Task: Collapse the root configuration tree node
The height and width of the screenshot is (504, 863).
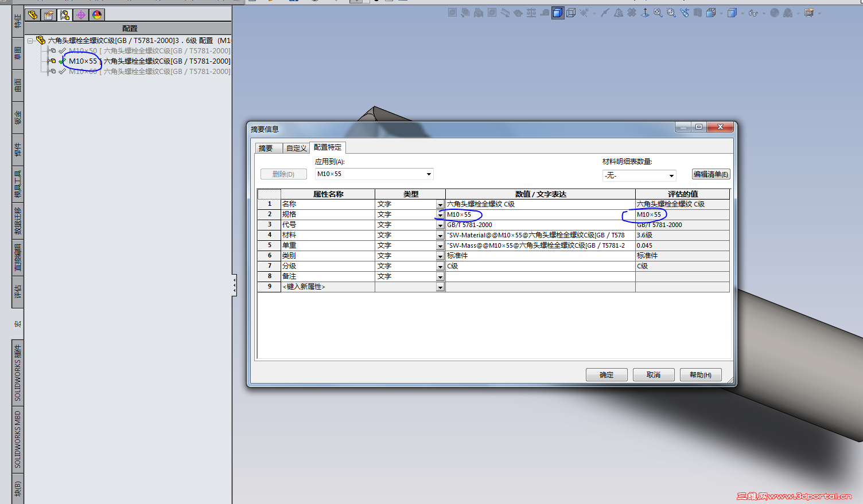Action: (x=30, y=41)
